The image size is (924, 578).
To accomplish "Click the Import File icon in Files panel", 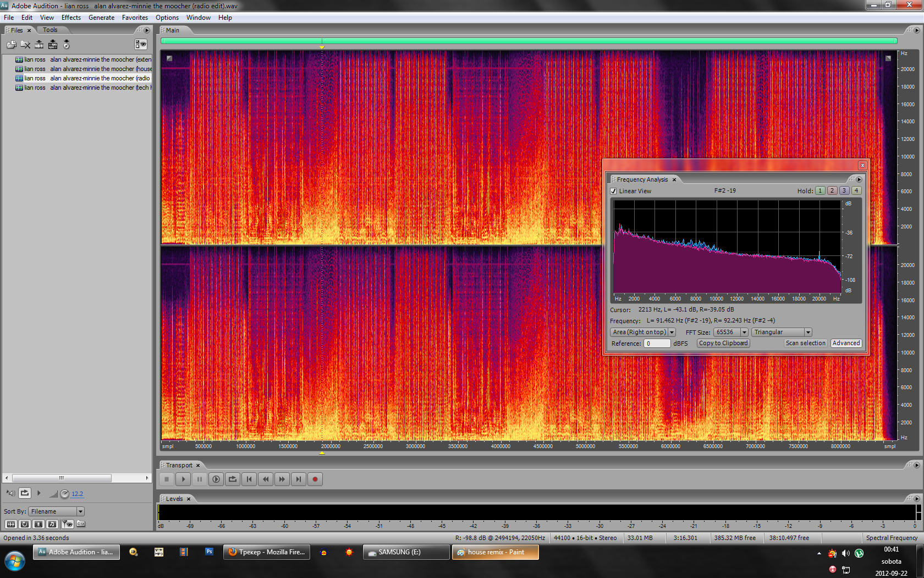I will [11, 45].
